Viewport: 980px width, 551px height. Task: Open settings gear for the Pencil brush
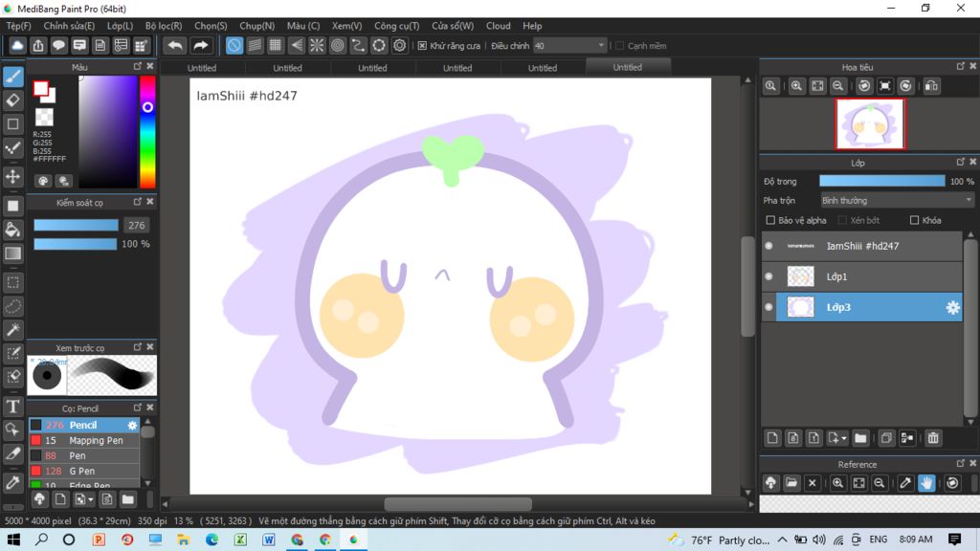coord(132,425)
